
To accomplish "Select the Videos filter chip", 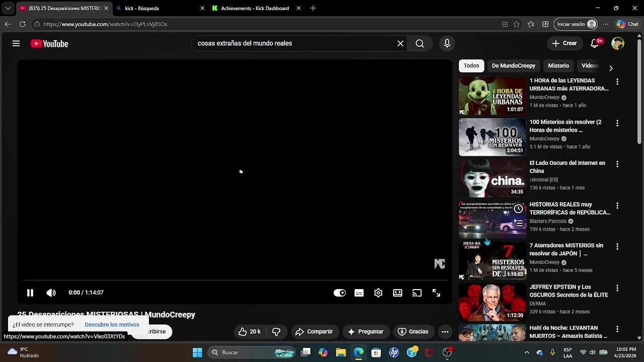I will pyautogui.click(x=590, y=66).
